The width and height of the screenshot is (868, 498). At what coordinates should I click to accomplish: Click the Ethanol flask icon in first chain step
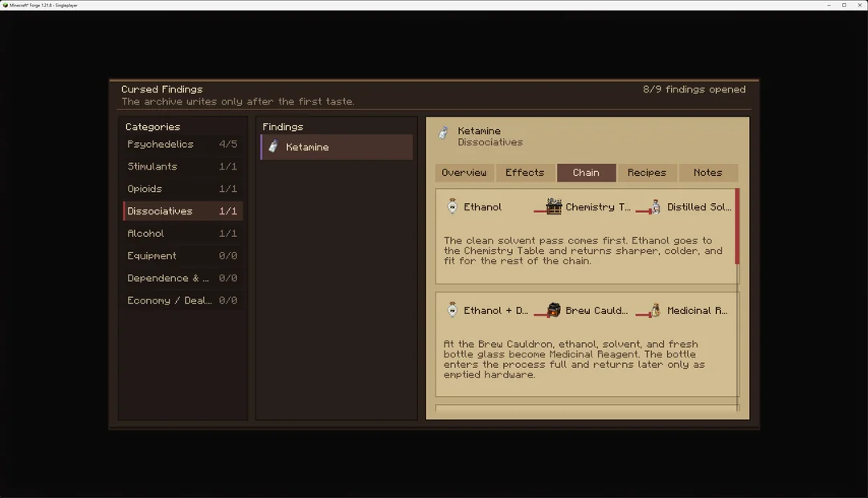(452, 206)
